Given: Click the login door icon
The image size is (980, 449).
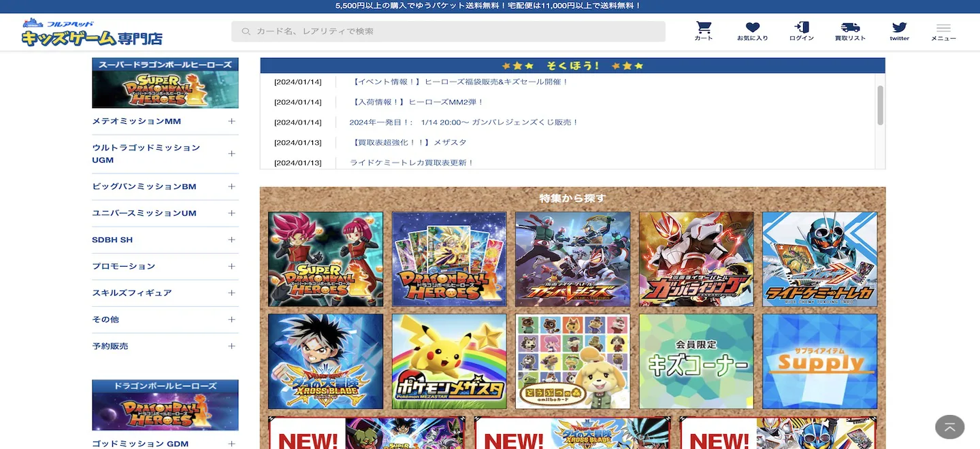Looking at the screenshot, I should coord(802,28).
